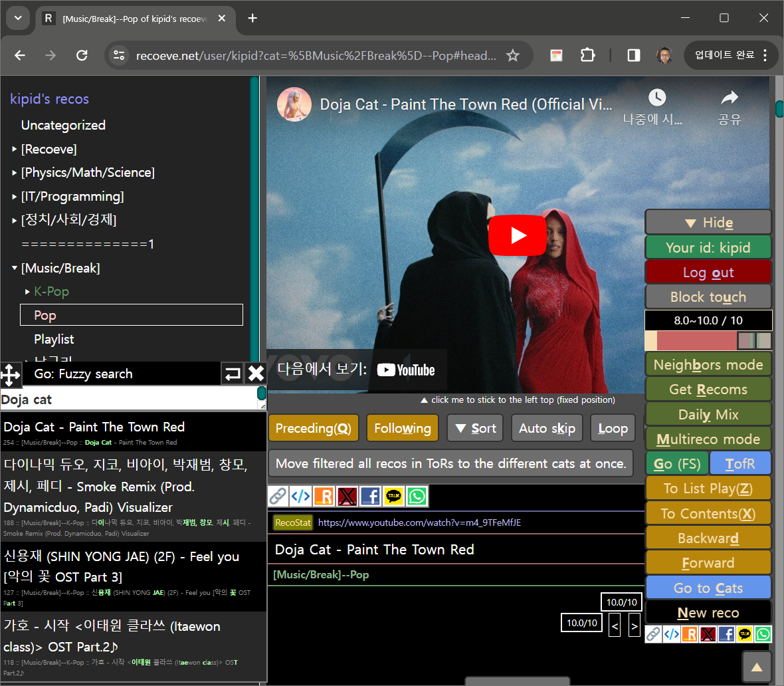Expand the K-Pop subcategory
Viewport: 784px width, 686px height.
(x=27, y=292)
